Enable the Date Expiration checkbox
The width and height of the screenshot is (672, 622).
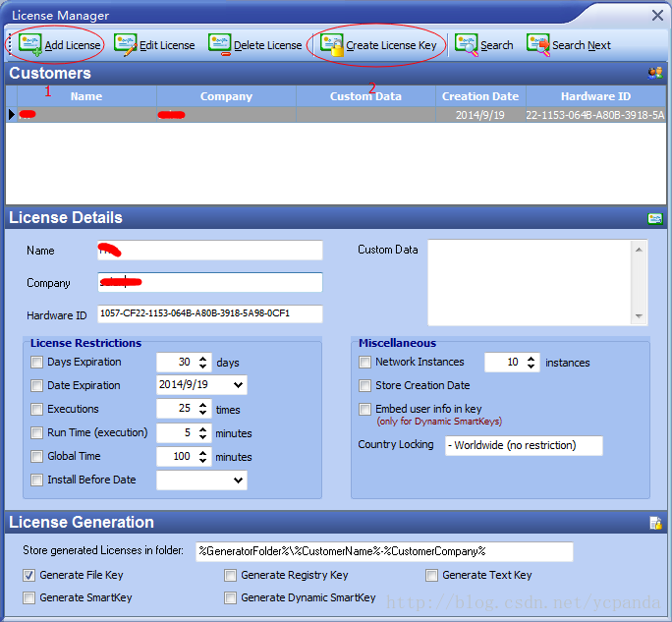tap(37, 386)
